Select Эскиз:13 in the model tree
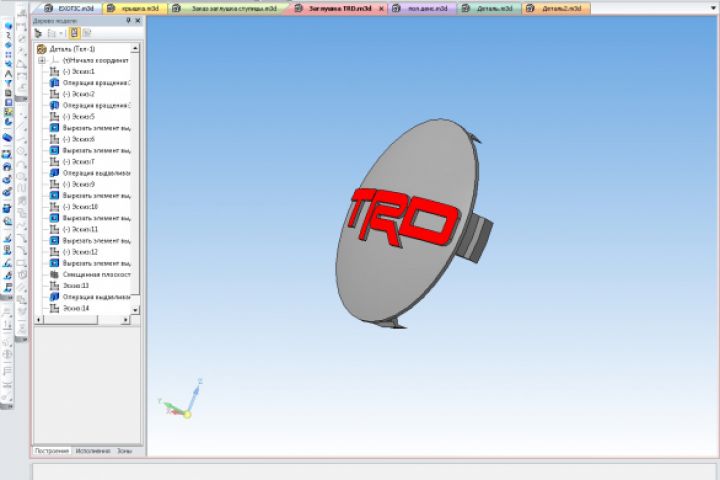This screenshot has height=480, width=720. 70,286
